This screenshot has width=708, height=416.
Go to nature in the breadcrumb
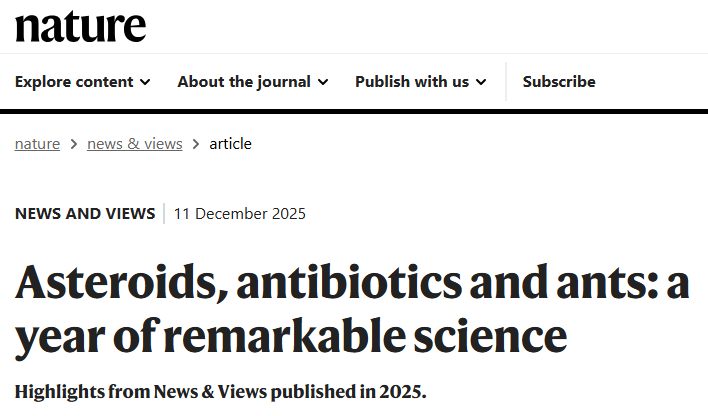pos(37,144)
